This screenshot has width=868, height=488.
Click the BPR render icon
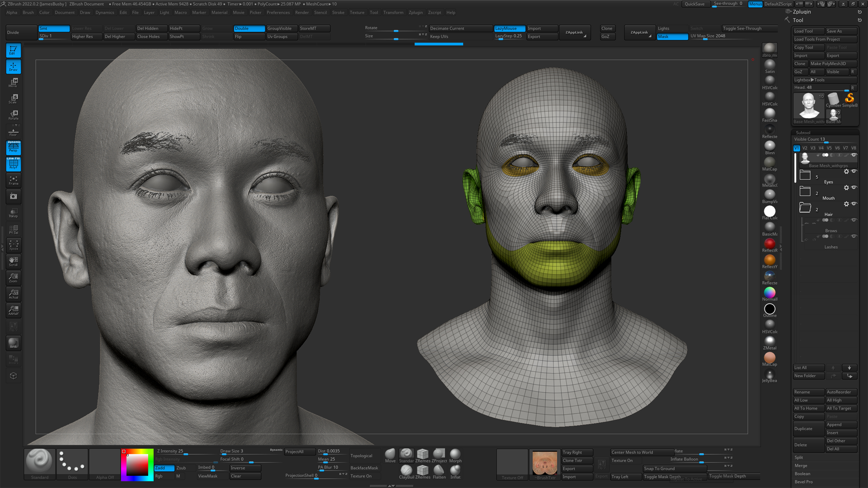[14, 343]
